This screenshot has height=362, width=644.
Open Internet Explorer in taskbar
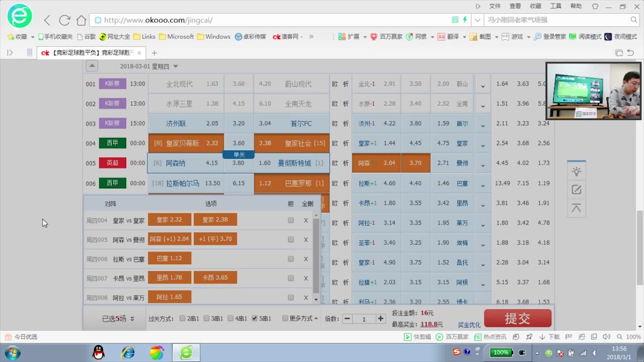(128, 353)
